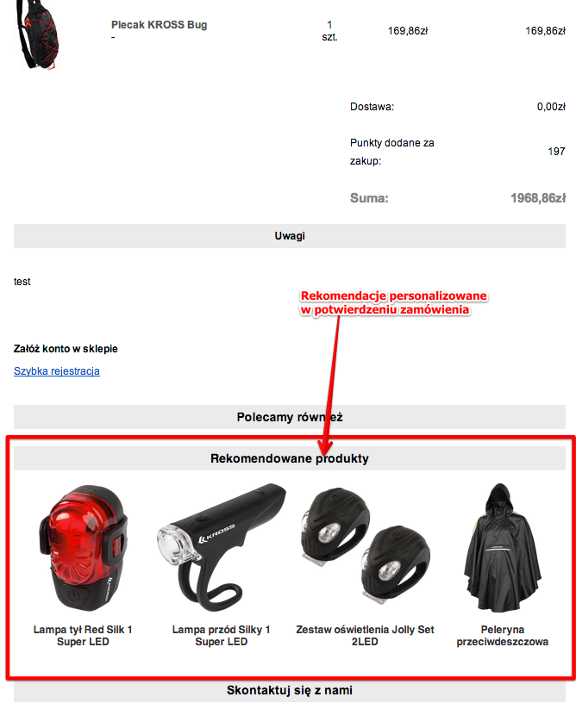This screenshot has height=728, width=576.
Task: Click the Dostawa delivery cost label
Action: point(373,107)
